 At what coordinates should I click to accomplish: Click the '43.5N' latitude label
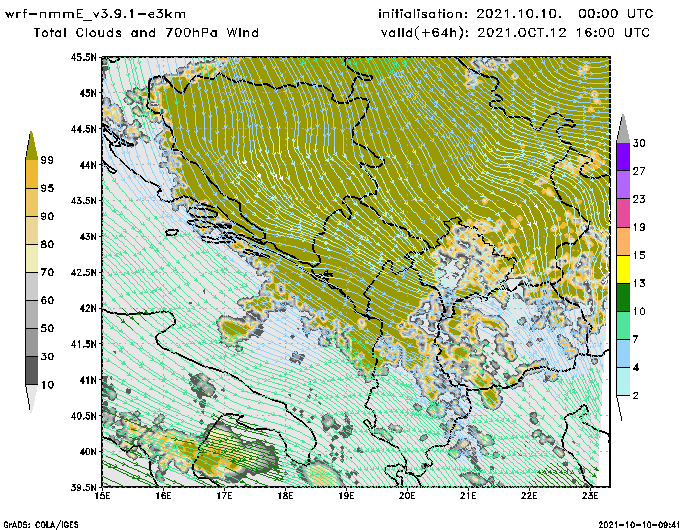tap(83, 200)
